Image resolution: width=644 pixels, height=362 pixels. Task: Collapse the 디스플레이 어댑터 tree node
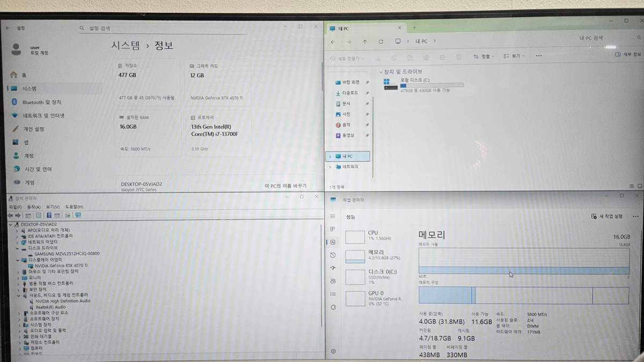pos(17,260)
